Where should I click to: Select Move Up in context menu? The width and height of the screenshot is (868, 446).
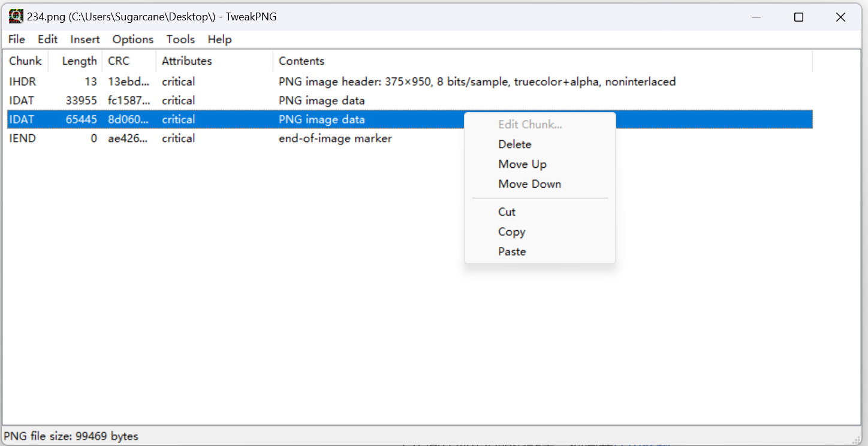(x=522, y=164)
